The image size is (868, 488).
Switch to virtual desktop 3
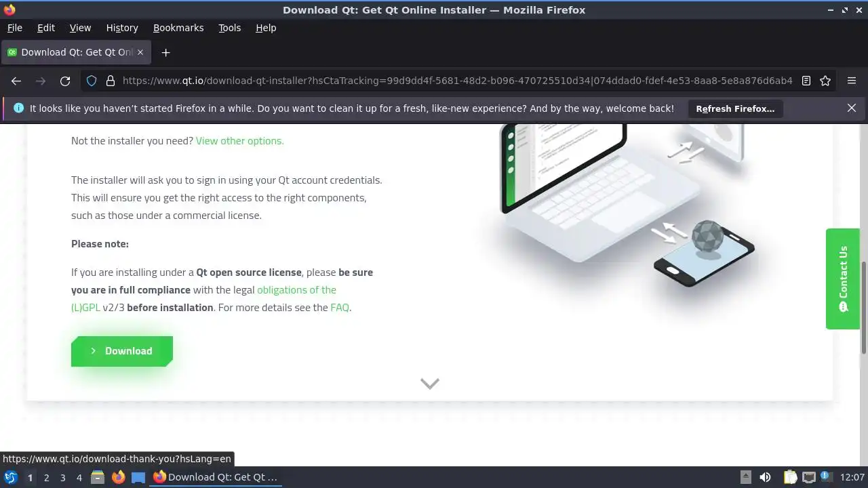pyautogui.click(x=62, y=477)
